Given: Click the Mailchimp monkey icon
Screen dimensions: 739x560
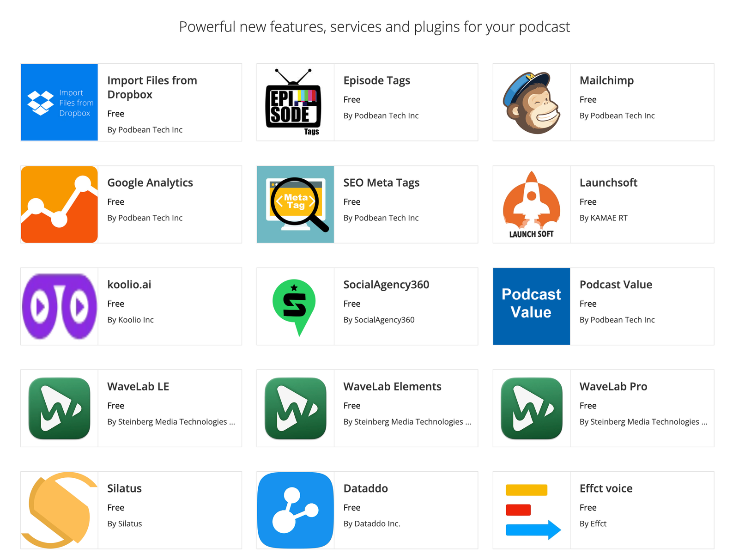Looking at the screenshot, I should (x=531, y=102).
